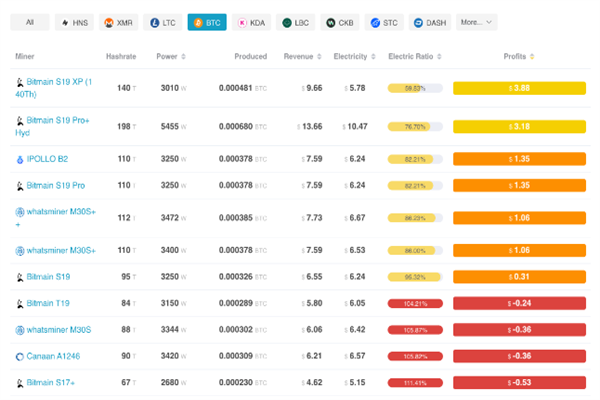This screenshot has width=600, height=400.
Task: Open whatsminer M30S+ miner link
Action: (61, 250)
